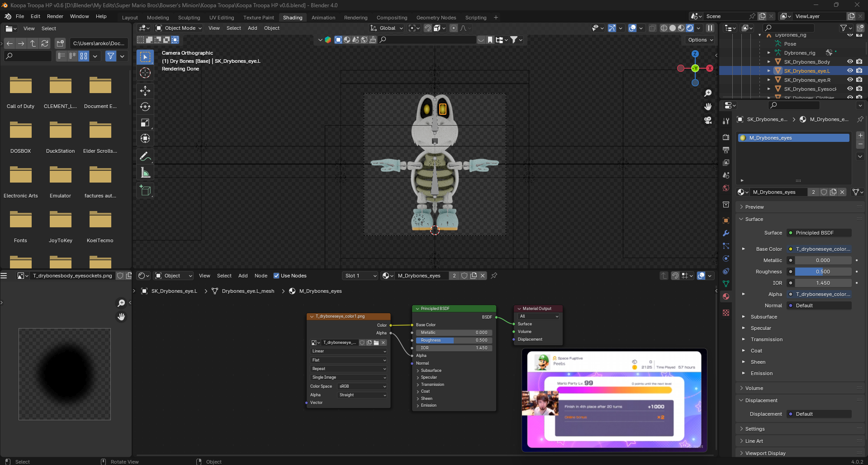Open the Object Mode dropdown

click(x=179, y=28)
